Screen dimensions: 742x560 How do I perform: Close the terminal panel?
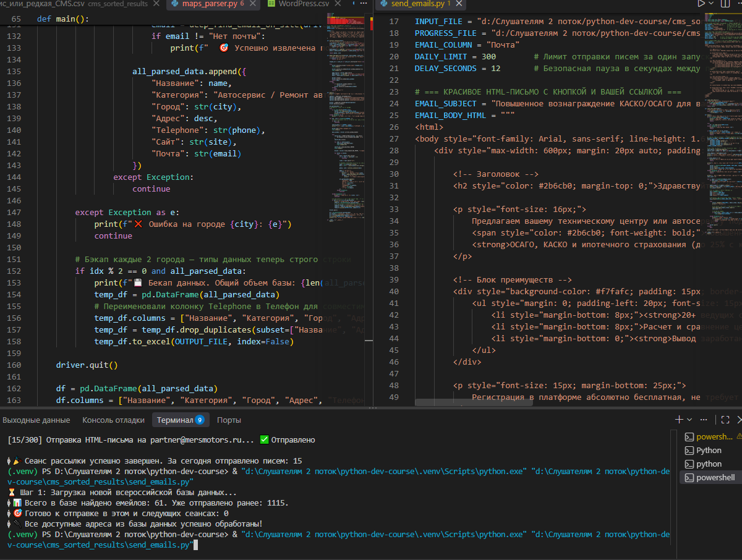pos(739,420)
